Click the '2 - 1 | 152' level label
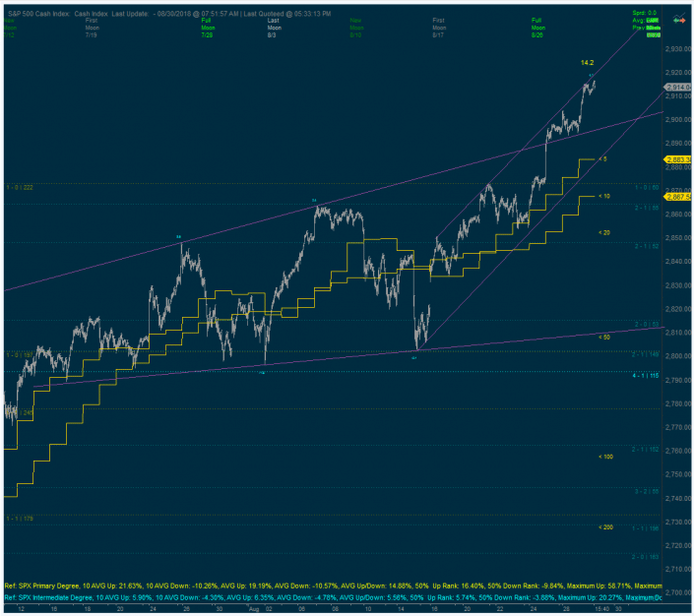 [646, 450]
